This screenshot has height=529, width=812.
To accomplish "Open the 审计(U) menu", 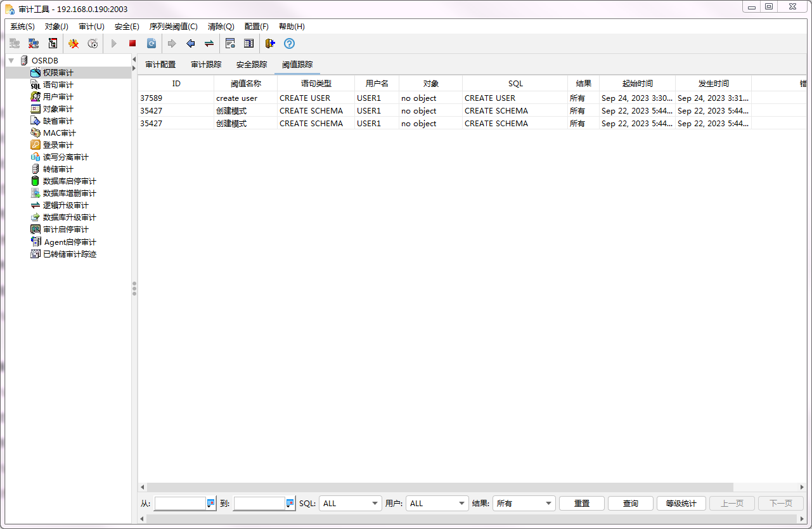I will point(91,27).
